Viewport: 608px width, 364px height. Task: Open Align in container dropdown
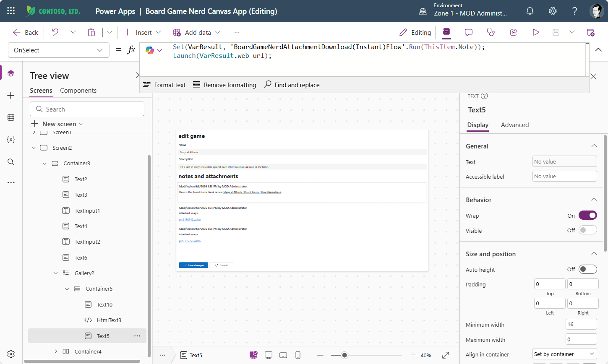[564, 354]
